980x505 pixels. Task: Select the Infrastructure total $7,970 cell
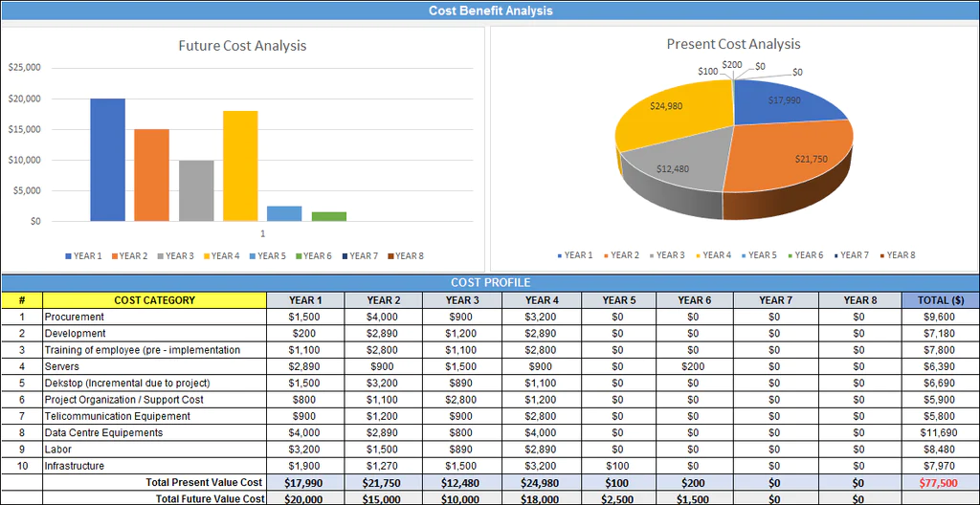(x=940, y=466)
